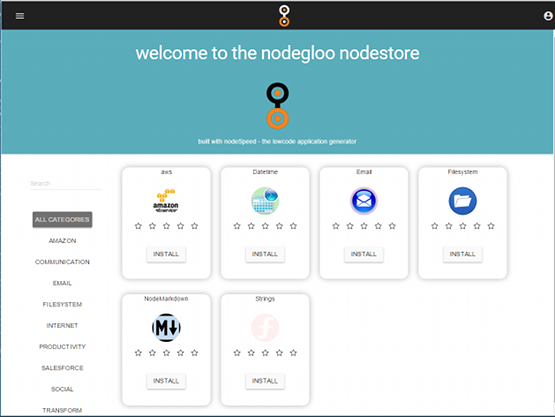
Task: Rate NodeMarkdown two stars
Action: pyautogui.click(x=152, y=353)
